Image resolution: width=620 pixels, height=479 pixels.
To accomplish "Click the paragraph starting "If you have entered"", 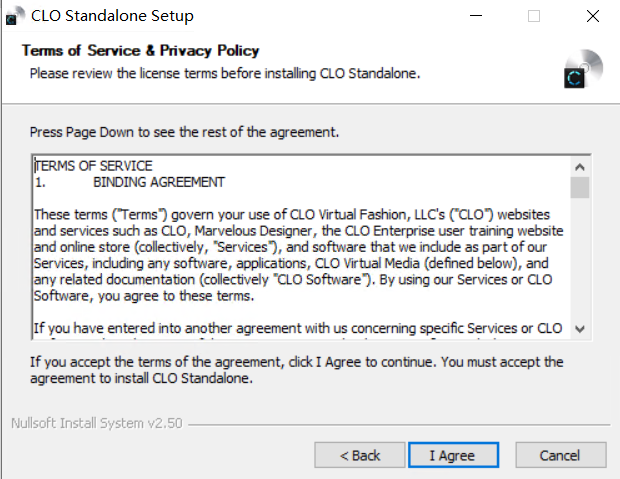I will pyautogui.click(x=298, y=328).
